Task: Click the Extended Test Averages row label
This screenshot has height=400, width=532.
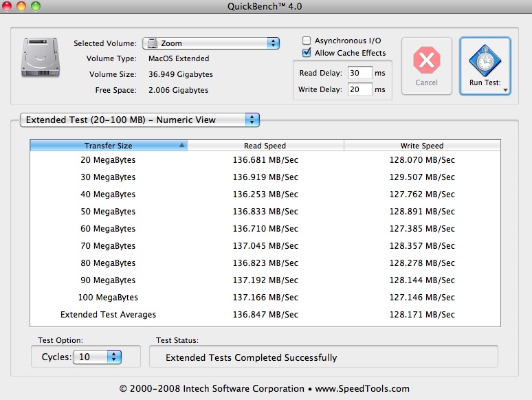Action: 108,315
